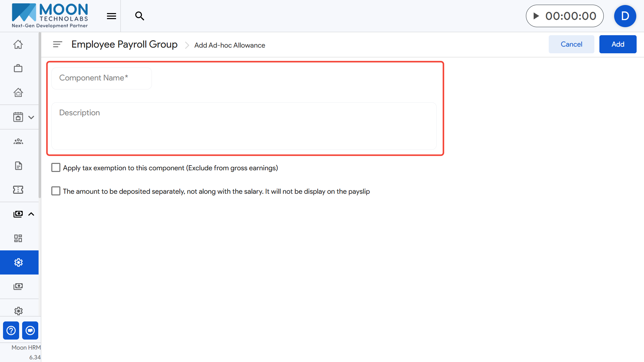The height and width of the screenshot is (362, 644).
Task: Click the Component Name input field
Action: 101,78
